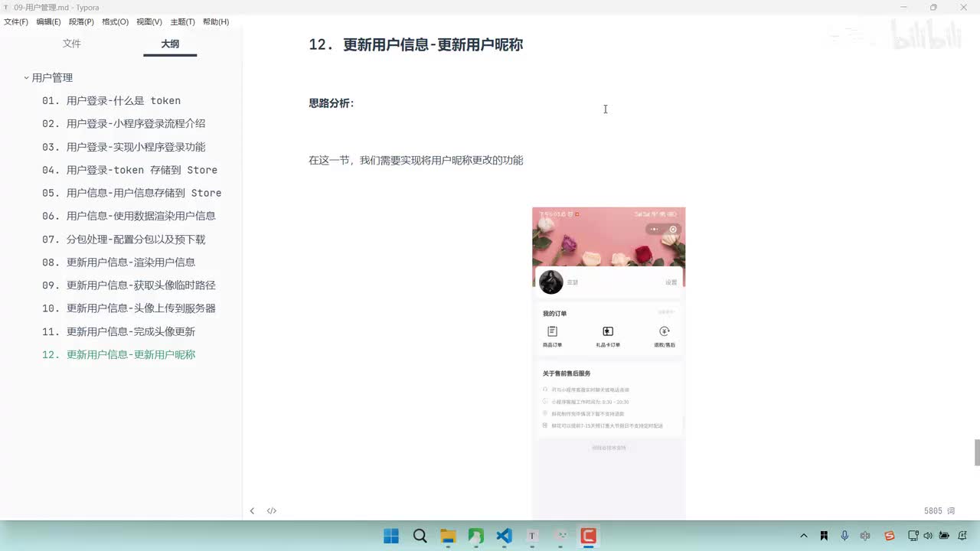Image resolution: width=980 pixels, height=551 pixels.
Task: Open the 编辑(E) menu
Action: pos(48,22)
